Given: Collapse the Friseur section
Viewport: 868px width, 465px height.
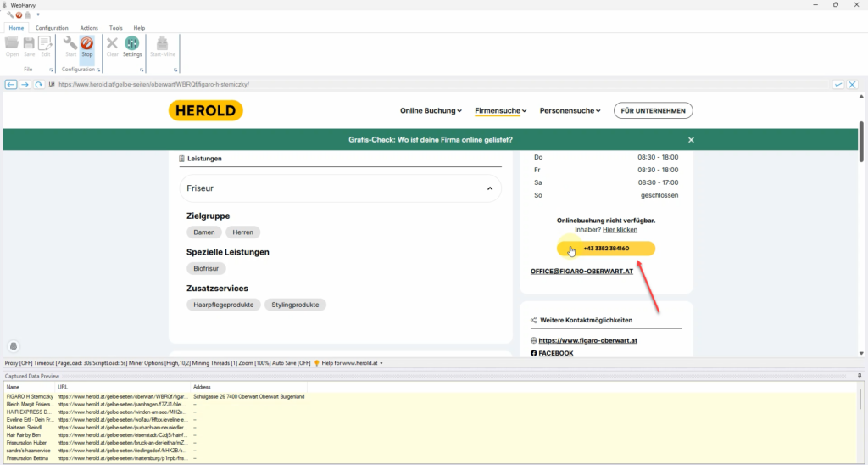Looking at the screenshot, I should coord(489,188).
